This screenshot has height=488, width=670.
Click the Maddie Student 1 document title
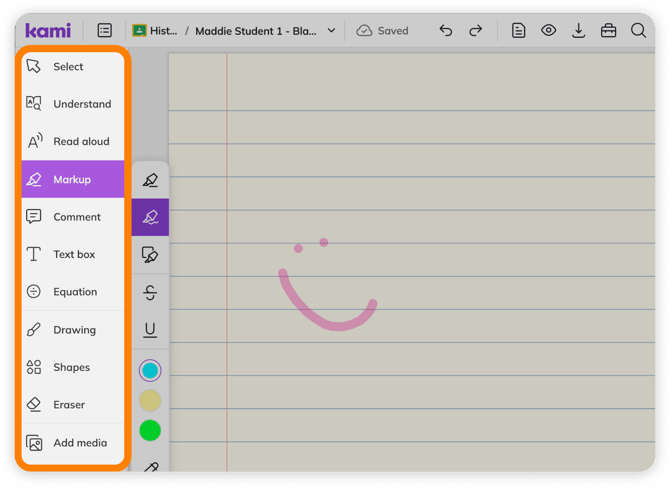click(x=256, y=31)
